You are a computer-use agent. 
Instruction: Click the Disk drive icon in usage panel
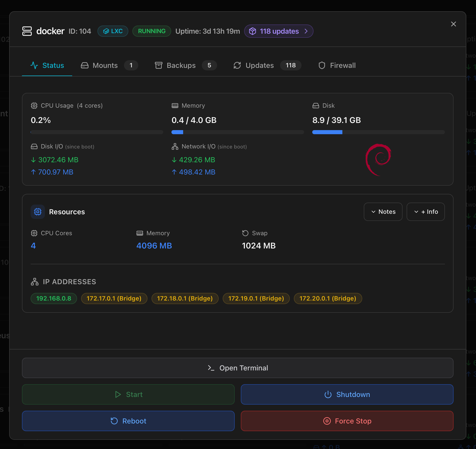coord(316,106)
